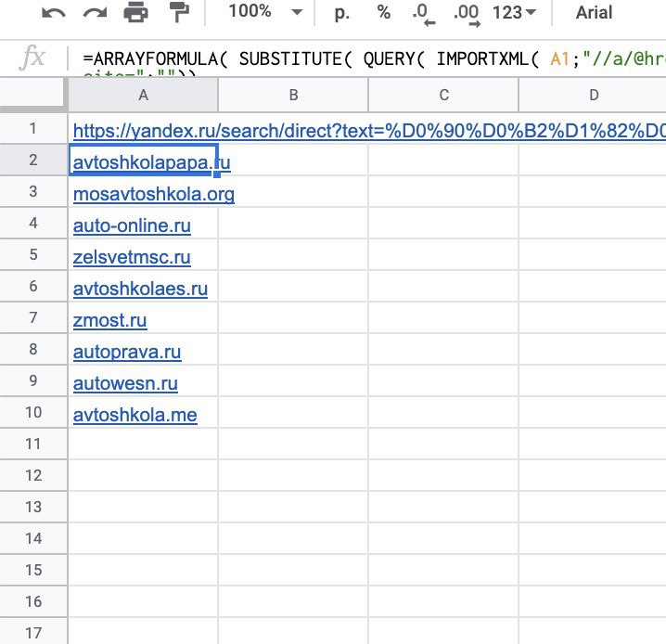Image resolution: width=666 pixels, height=644 pixels.
Task: Apply percent number format
Action: click(x=383, y=12)
